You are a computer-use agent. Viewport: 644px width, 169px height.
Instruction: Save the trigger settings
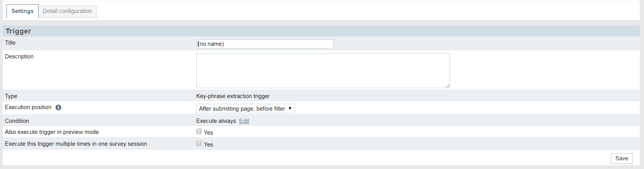[621, 158]
